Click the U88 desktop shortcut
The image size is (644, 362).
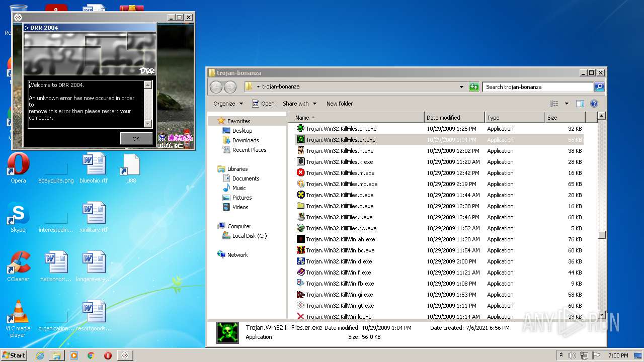click(x=131, y=168)
